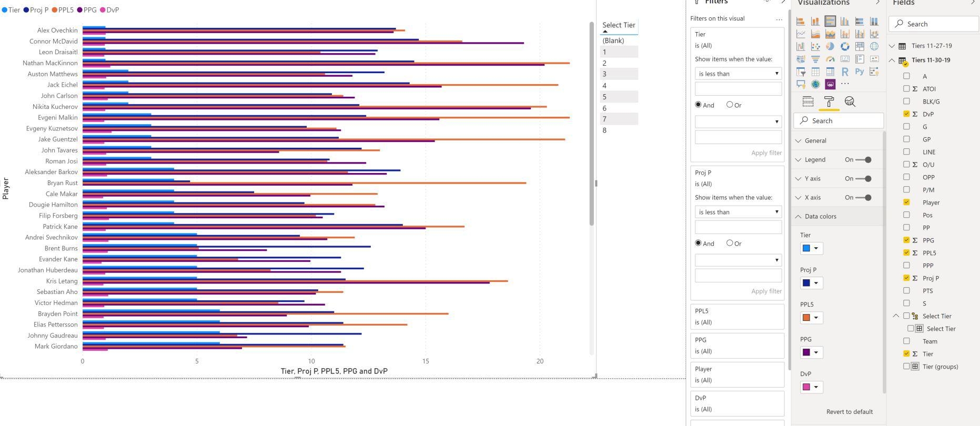980x426 pixels.
Task: Choose the funnel chart visualization
Action: (815, 59)
